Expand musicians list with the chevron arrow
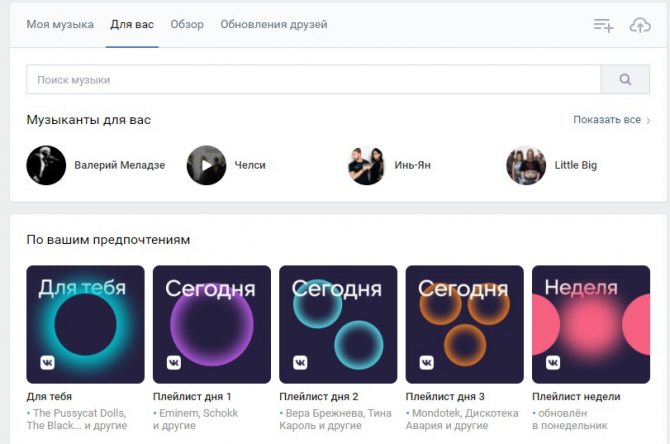670x444 pixels. point(648,121)
